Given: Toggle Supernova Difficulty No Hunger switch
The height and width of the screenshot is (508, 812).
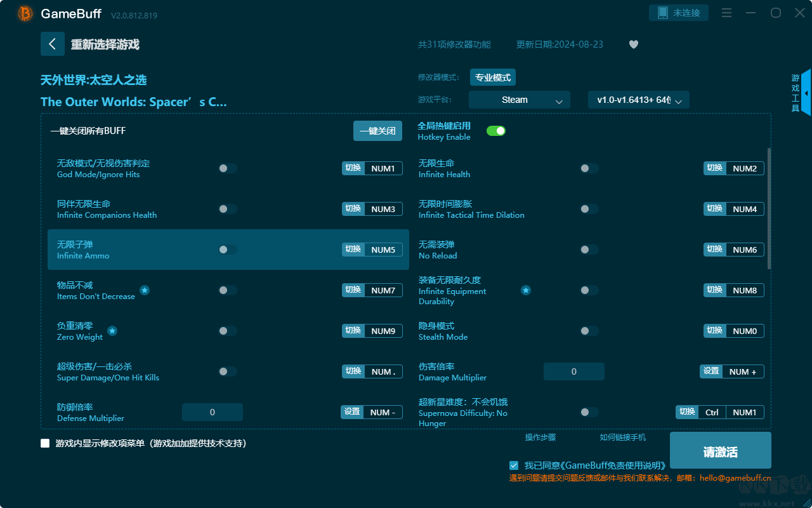Looking at the screenshot, I should click(589, 412).
